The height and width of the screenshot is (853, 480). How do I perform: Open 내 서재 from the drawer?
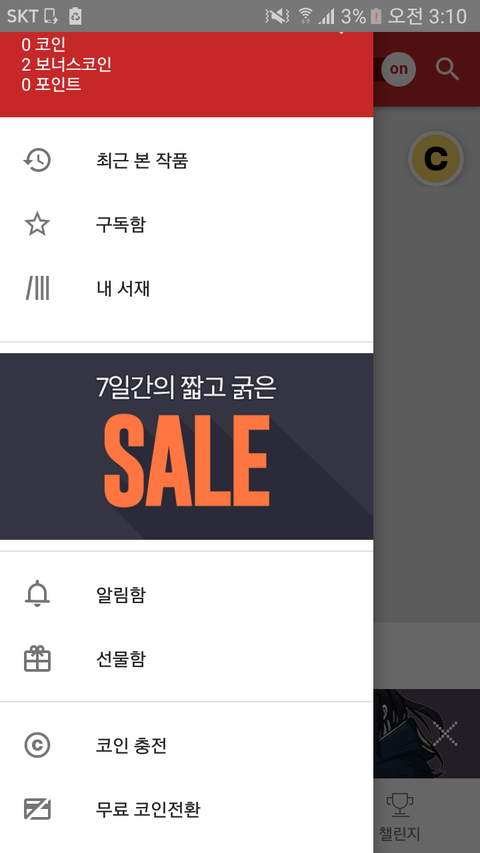(x=187, y=288)
